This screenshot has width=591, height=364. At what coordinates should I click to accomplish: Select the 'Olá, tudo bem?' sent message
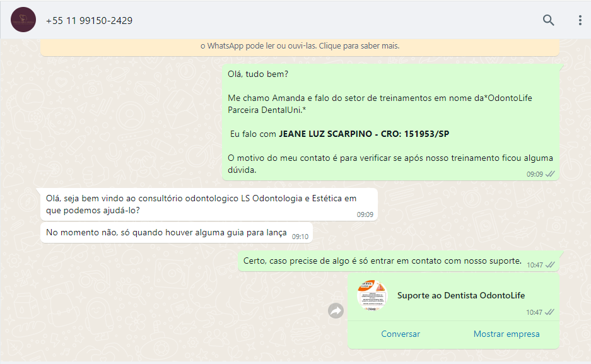point(390,122)
